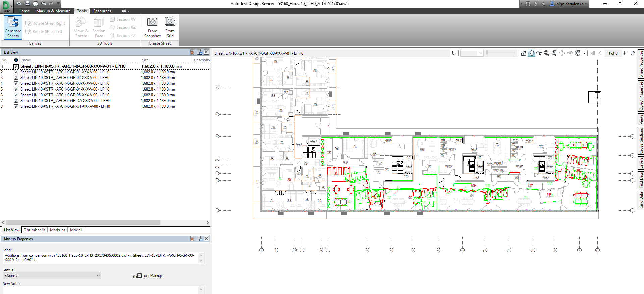The height and width of the screenshot is (294, 644).
Task: Create sheet From Grid
Action: click(170, 27)
